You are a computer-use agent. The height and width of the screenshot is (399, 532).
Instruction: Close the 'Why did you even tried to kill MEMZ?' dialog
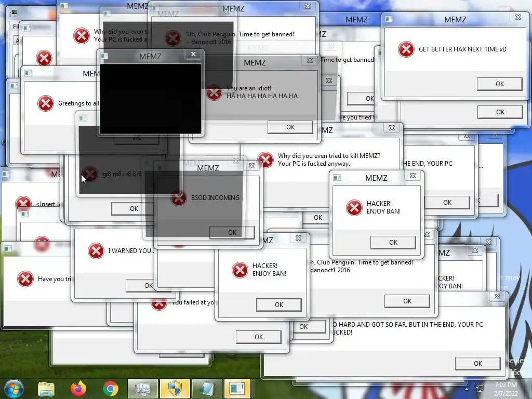[392, 128]
